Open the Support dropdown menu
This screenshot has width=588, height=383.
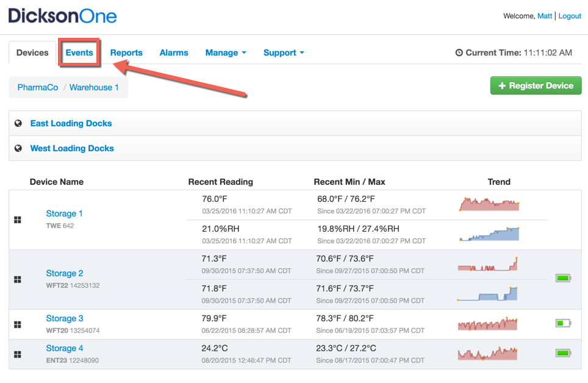coord(284,52)
